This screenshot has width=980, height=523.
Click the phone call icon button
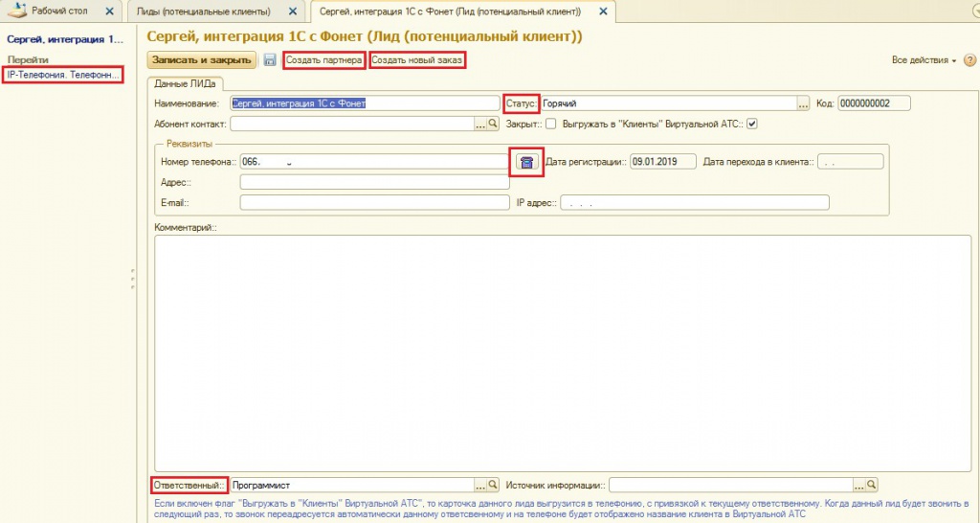coord(527,162)
